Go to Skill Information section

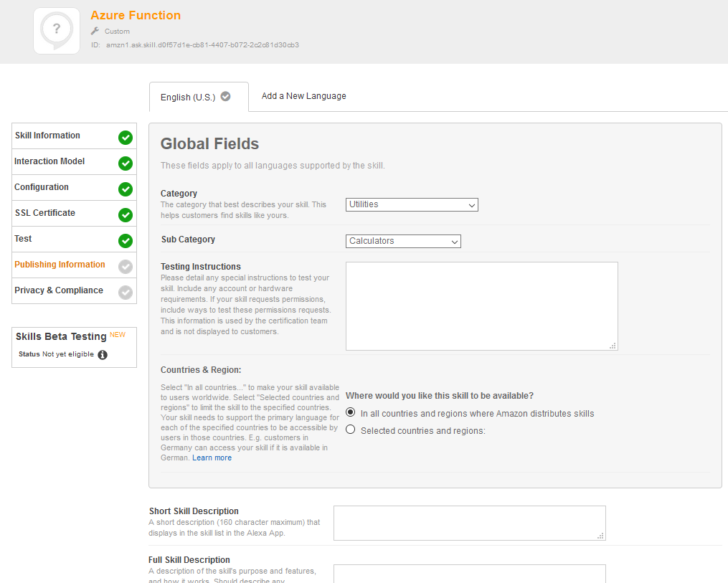(75, 136)
